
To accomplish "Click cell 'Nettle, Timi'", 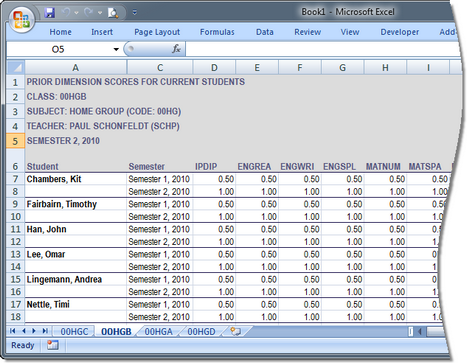I will pos(76,304).
